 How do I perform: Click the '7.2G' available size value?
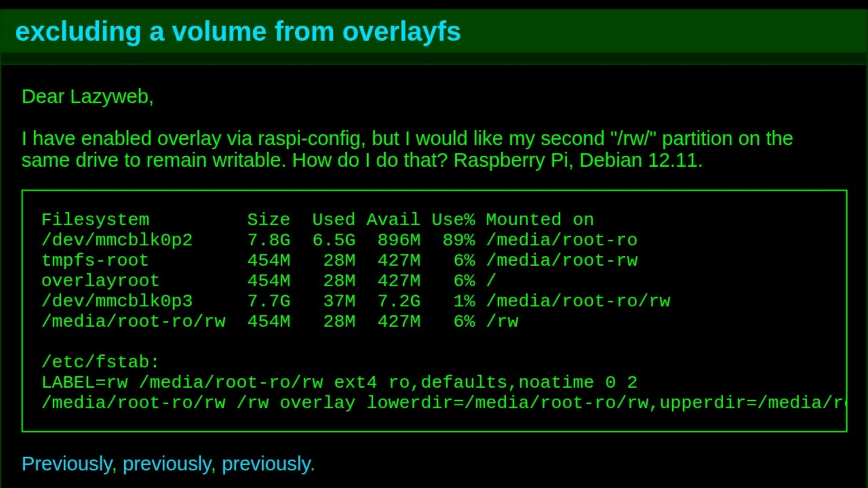[x=399, y=301]
